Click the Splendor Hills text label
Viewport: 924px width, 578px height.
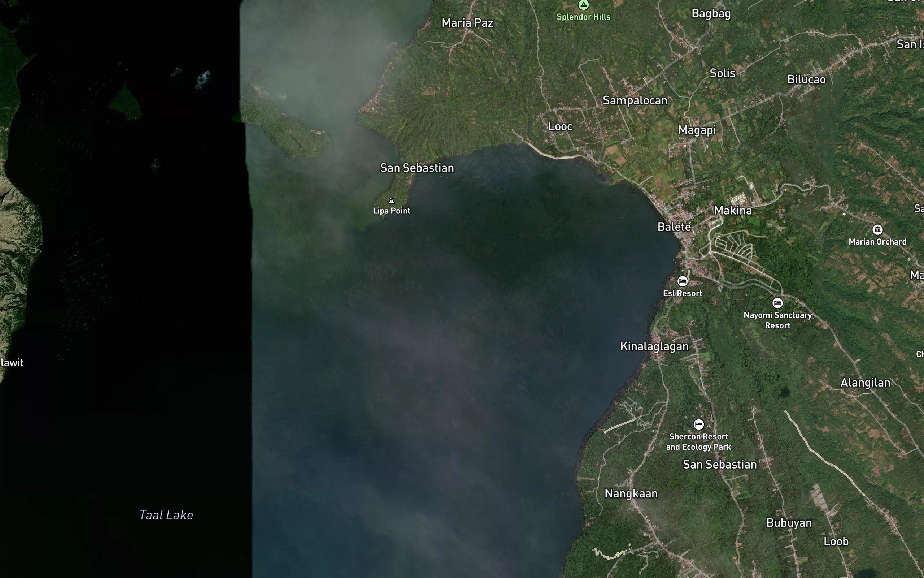(x=583, y=17)
